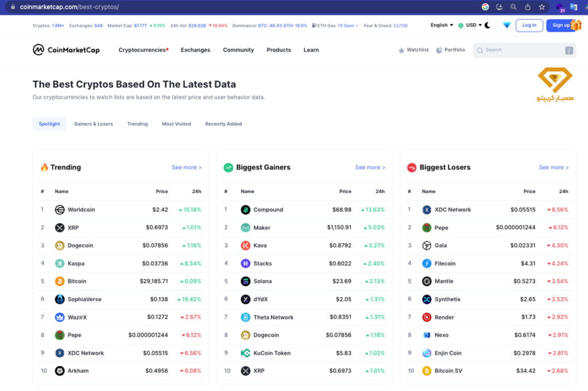Click the translate extension icon
The width and height of the screenshot is (588, 391).
pos(574,7)
